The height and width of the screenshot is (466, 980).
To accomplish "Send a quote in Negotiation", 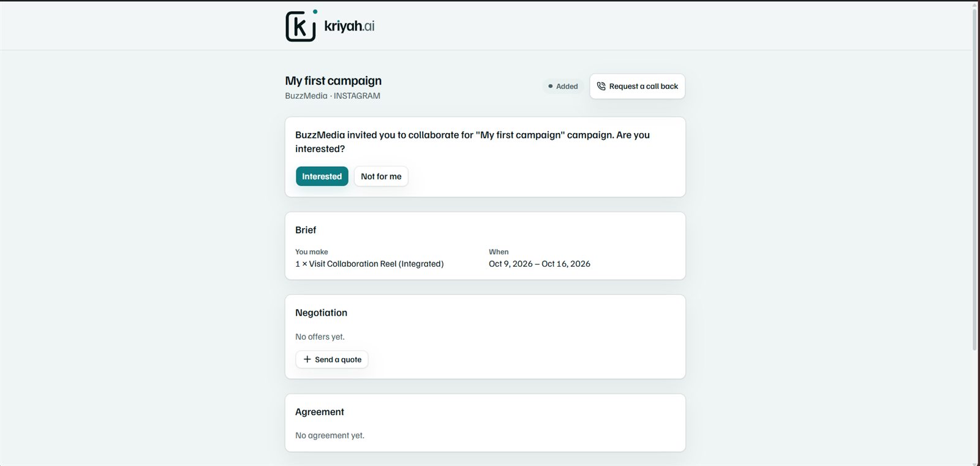I will [x=332, y=359].
